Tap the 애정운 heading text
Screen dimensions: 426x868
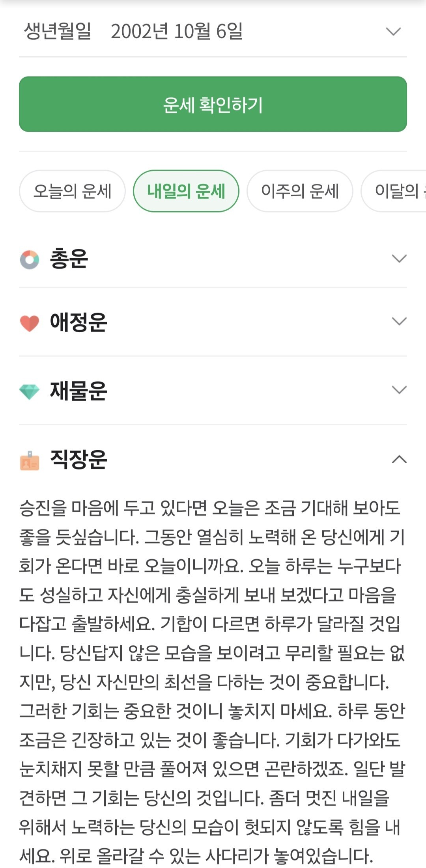[78, 322]
